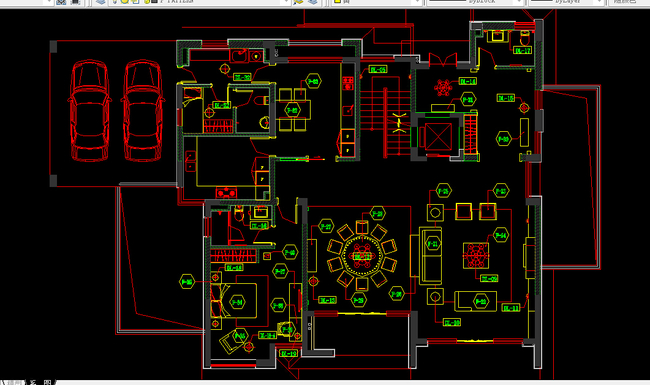Expand the ByLayer lineweight dropdown

[599, 2]
